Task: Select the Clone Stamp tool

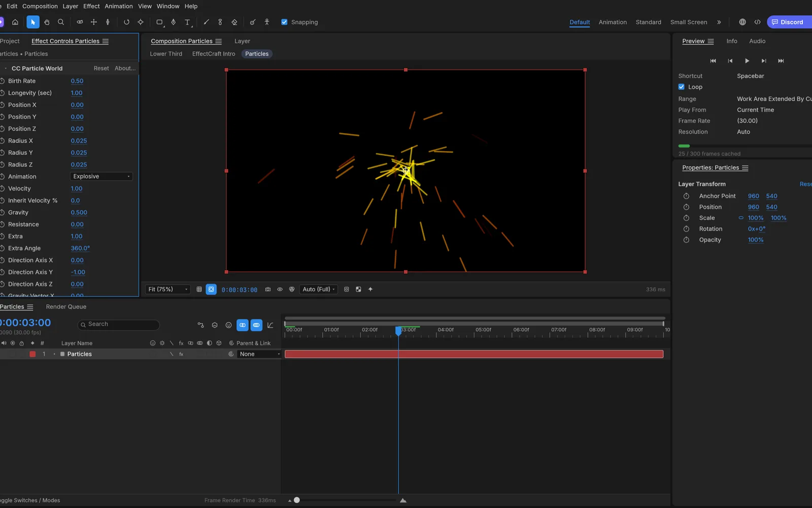Action: pyautogui.click(x=220, y=22)
